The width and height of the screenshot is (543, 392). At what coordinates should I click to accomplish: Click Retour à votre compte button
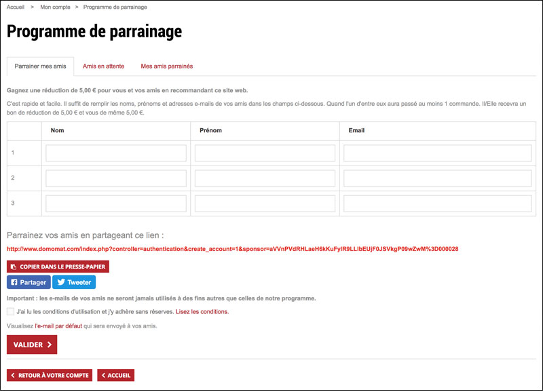50,375
